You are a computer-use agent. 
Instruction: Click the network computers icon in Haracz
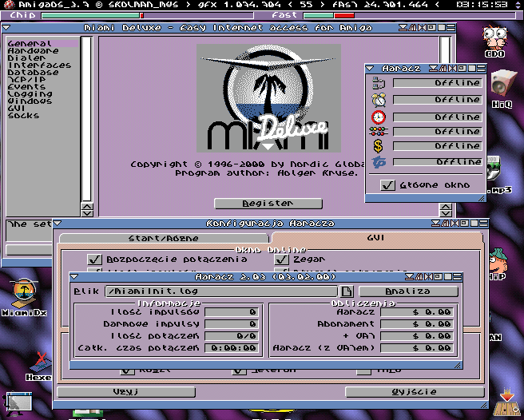[379, 83]
